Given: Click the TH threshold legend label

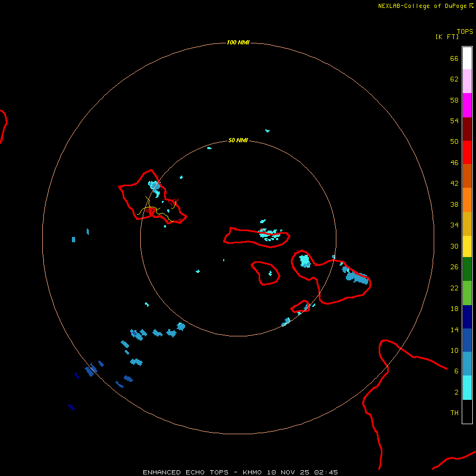Looking at the screenshot, I should pos(454,413).
